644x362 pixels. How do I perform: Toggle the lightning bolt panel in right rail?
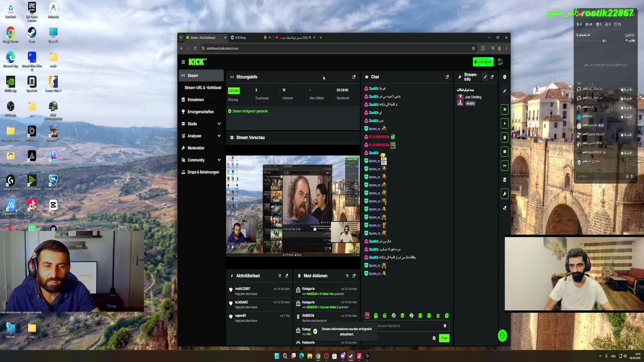coord(505,123)
